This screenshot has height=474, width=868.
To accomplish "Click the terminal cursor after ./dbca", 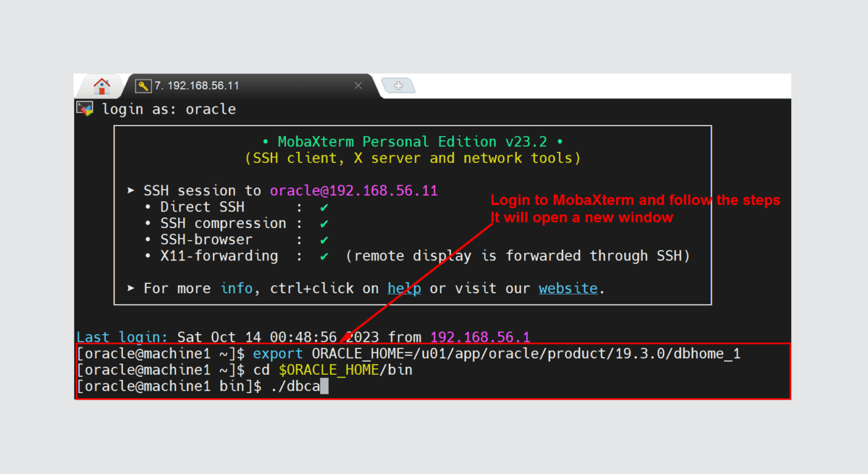I will [x=324, y=386].
